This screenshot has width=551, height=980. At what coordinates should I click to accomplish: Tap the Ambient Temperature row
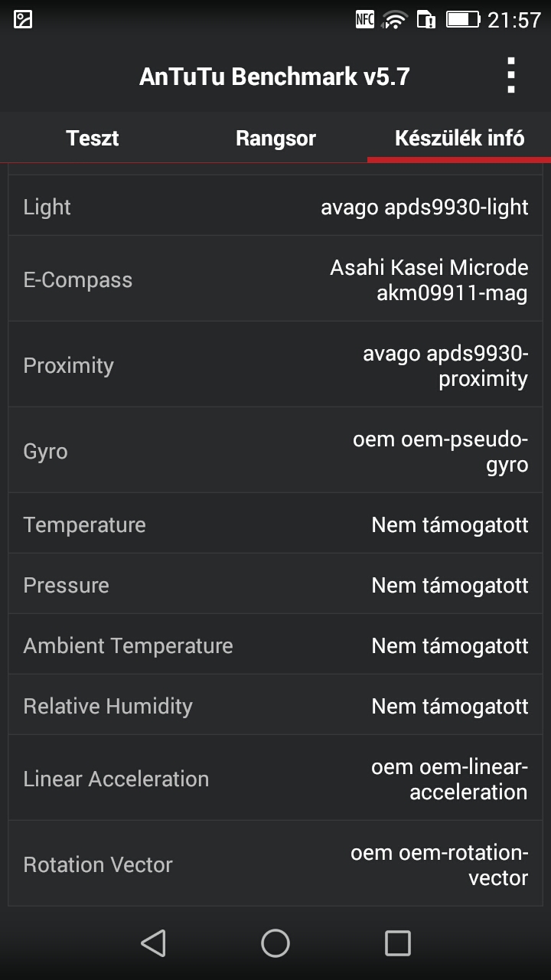click(275, 645)
